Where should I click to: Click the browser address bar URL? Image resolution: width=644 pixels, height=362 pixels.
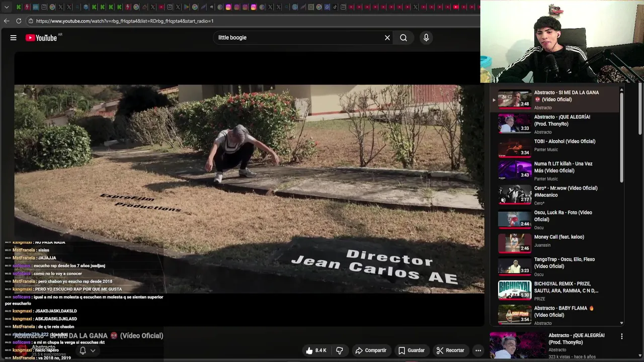pyautogui.click(x=125, y=21)
